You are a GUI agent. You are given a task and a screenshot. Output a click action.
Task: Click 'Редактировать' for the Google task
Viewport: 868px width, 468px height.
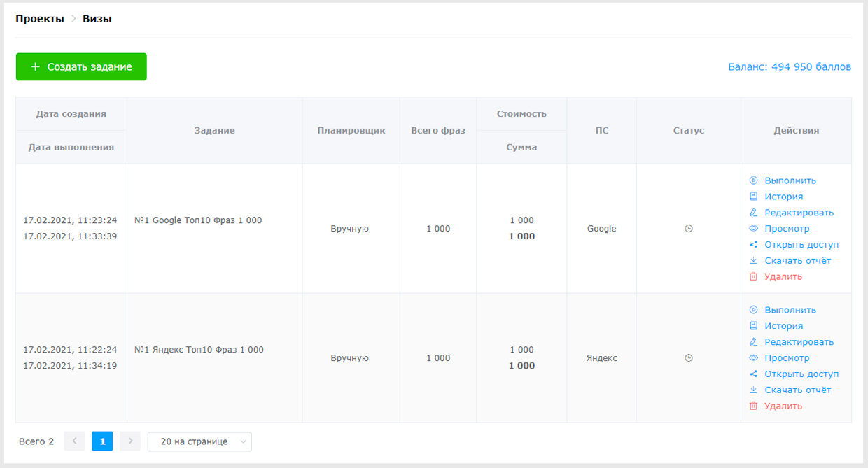(799, 213)
